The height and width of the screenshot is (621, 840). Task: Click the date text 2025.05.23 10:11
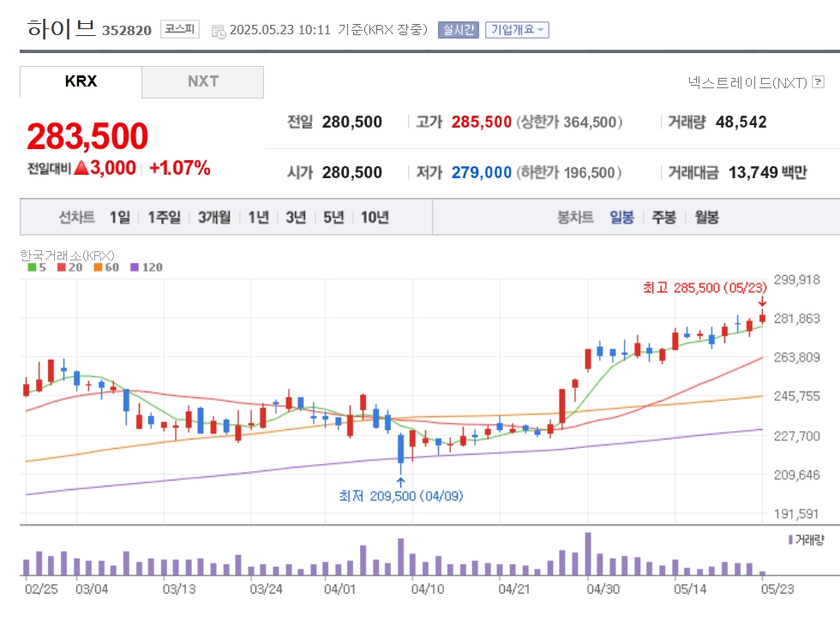(x=280, y=29)
